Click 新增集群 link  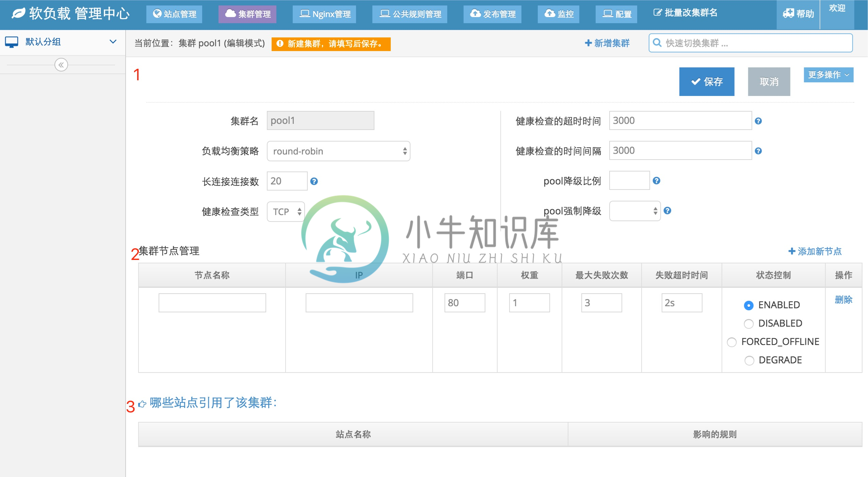click(x=607, y=43)
